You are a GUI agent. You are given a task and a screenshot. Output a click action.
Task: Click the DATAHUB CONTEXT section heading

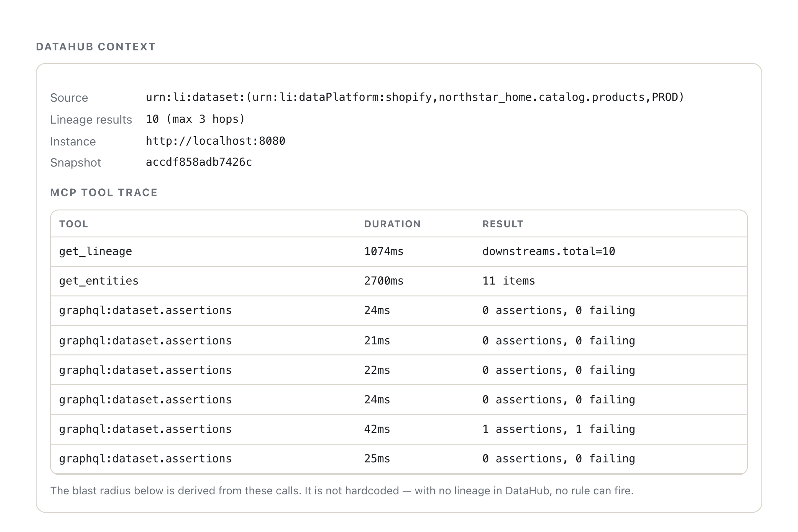96,47
